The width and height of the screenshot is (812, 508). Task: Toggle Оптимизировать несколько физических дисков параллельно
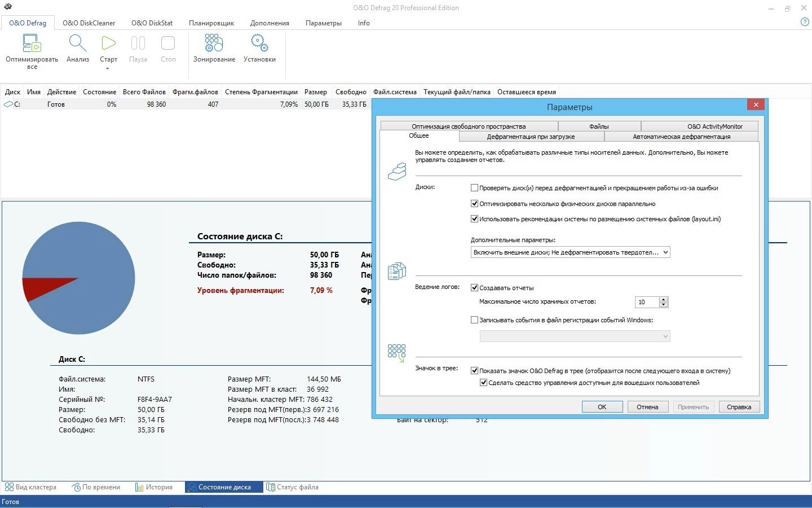point(474,204)
